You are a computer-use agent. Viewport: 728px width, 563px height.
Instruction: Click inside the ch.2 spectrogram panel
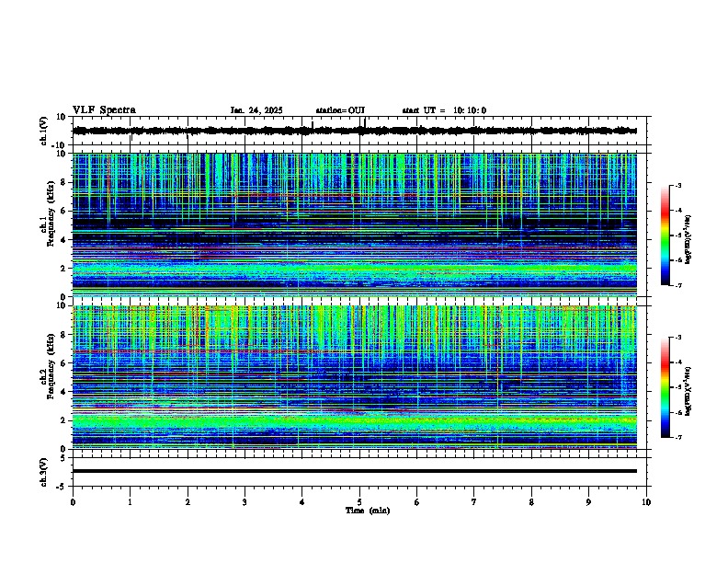click(x=354, y=377)
